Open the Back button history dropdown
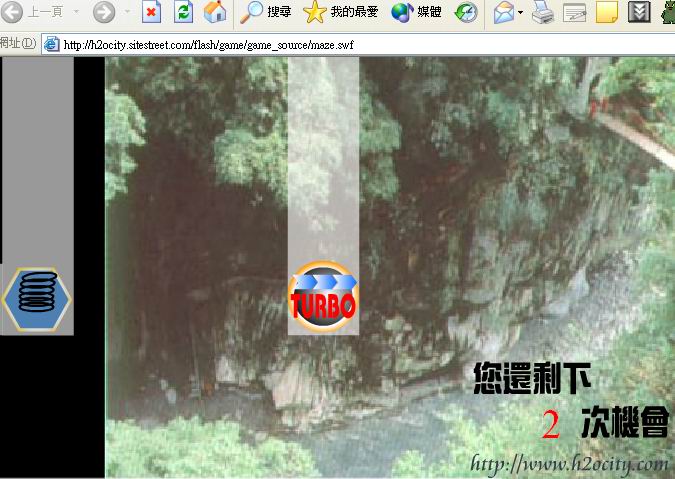 coord(76,12)
